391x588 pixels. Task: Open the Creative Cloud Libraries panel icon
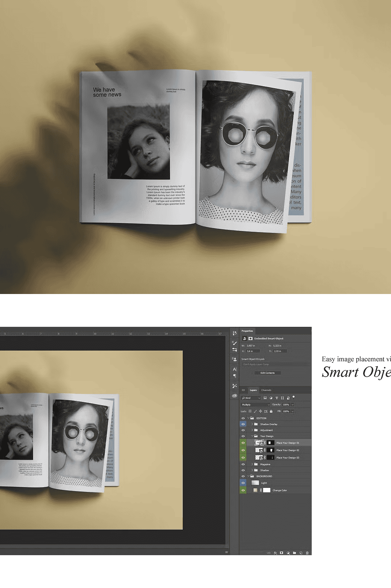235,396
